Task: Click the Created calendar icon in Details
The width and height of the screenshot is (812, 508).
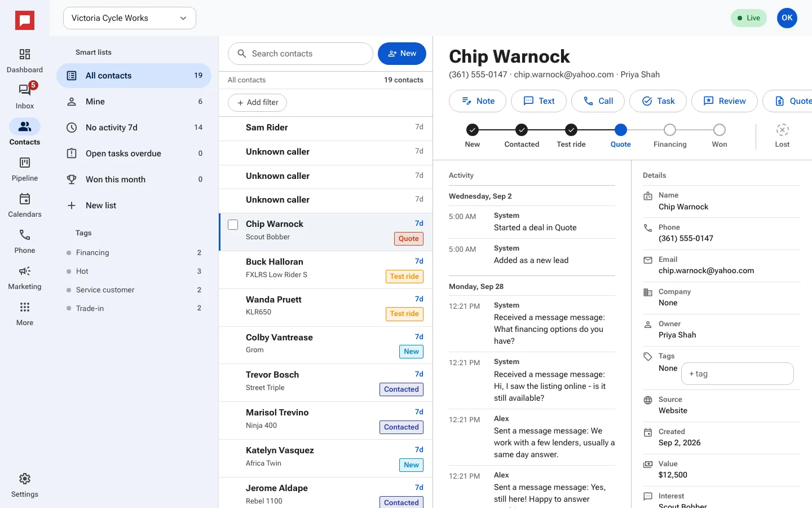Action: click(648, 432)
